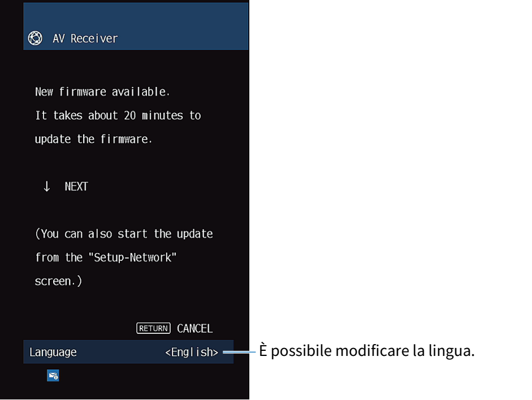Click "You can also start the update" line
The height and width of the screenshot is (400, 532).
tap(124, 234)
